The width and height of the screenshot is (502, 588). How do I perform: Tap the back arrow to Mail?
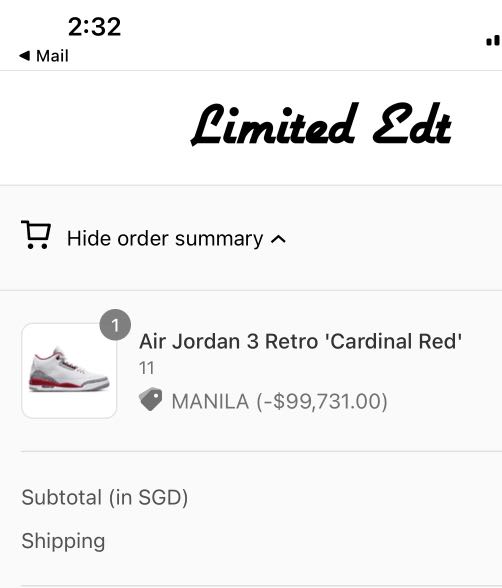click(25, 56)
